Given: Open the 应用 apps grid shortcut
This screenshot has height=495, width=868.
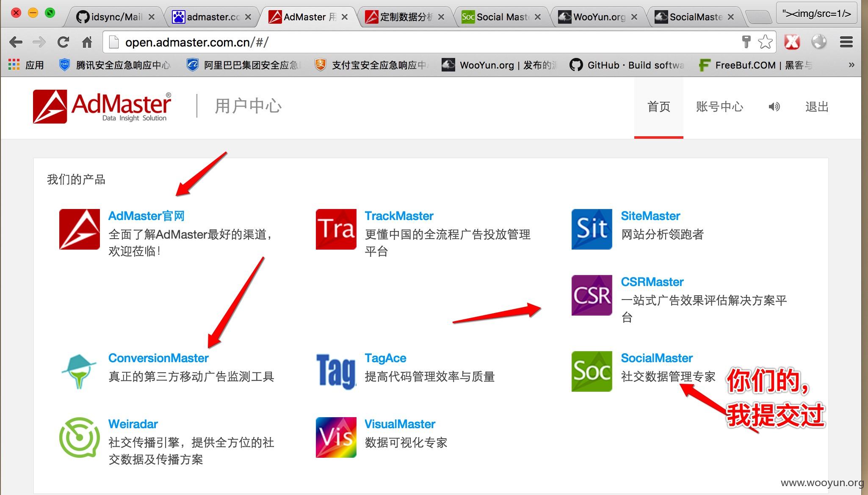Looking at the screenshot, I should click(x=26, y=65).
